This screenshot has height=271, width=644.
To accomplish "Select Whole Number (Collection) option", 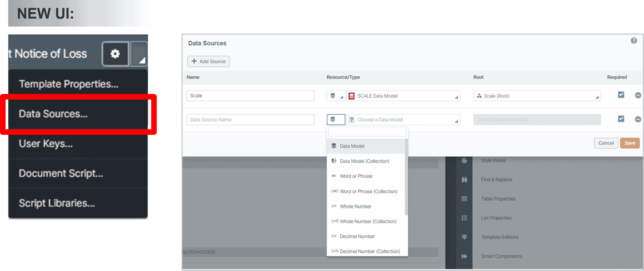I will [x=366, y=221].
